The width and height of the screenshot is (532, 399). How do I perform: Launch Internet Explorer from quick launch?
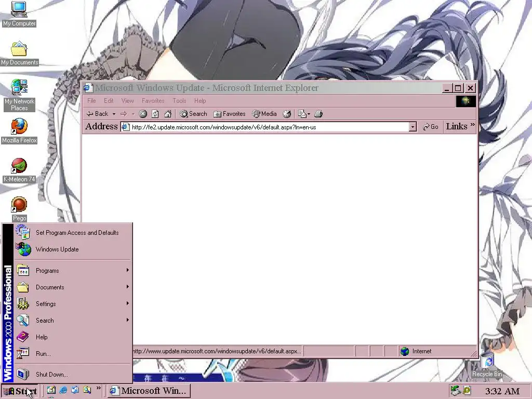63,390
